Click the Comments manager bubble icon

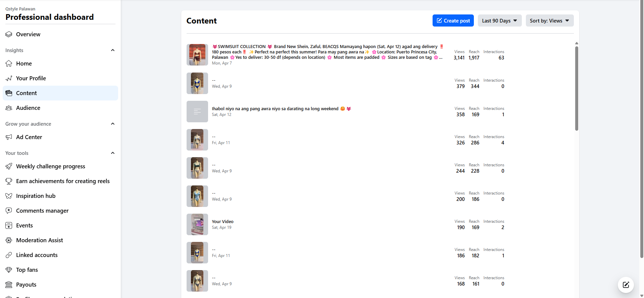(x=9, y=211)
